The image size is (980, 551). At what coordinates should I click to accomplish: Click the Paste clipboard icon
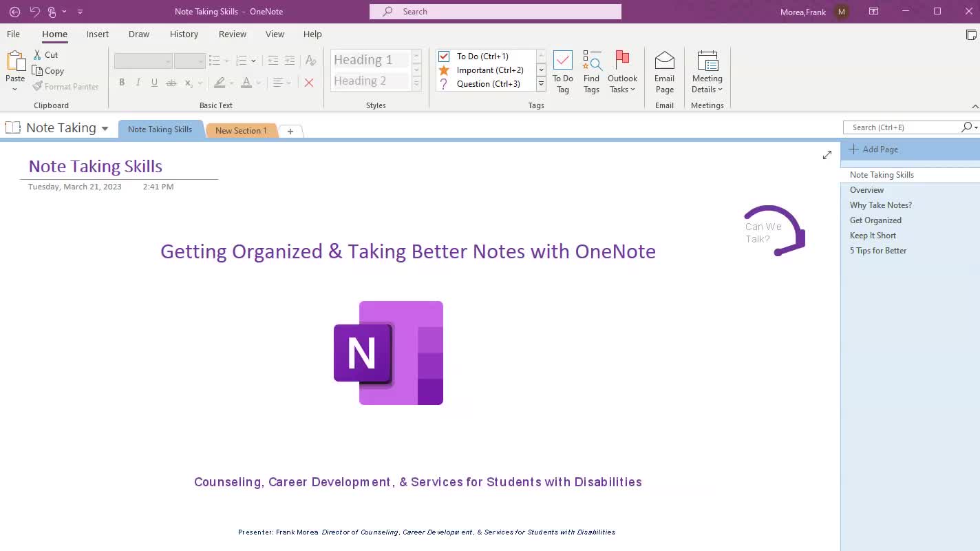[15, 61]
